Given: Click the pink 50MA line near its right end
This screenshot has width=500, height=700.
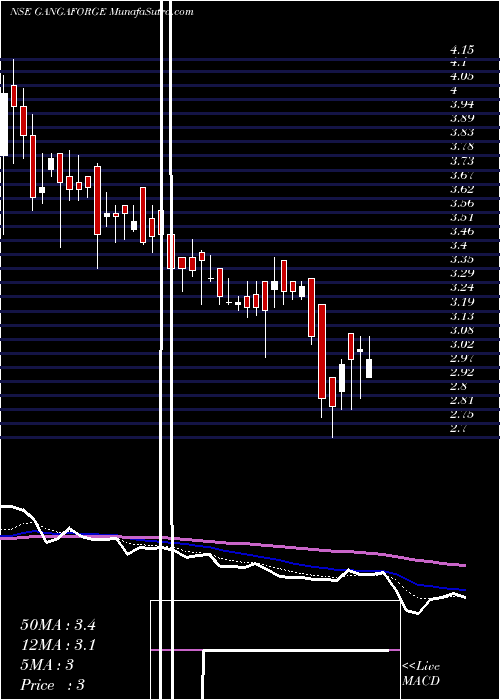Looking at the screenshot, I should pos(455,564).
